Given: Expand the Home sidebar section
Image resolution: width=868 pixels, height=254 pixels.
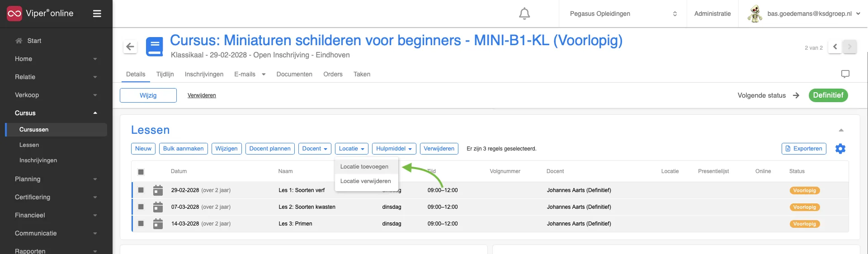Looking at the screenshot, I should click(x=56, y=59).
